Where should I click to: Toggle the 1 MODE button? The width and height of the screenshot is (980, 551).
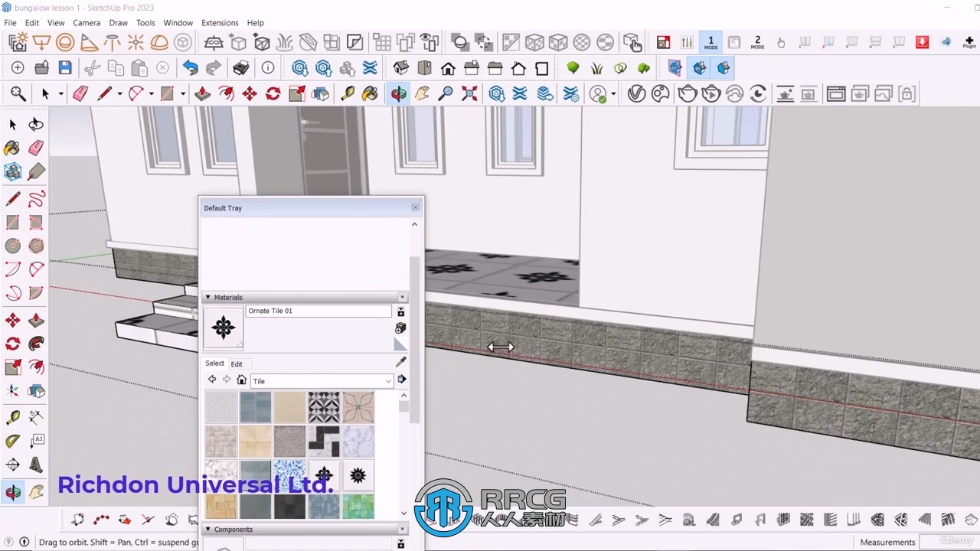point(710,42)
